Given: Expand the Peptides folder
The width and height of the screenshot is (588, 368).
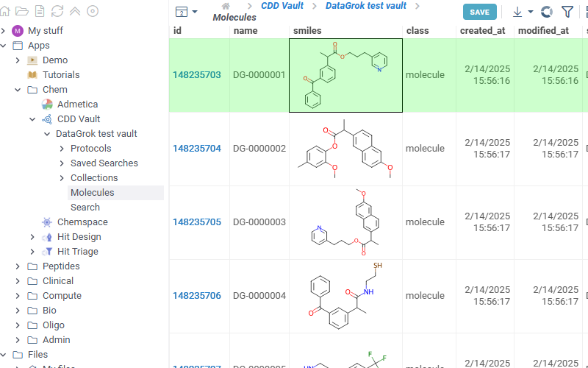Looking at the screenshot, I should (18, 266).
